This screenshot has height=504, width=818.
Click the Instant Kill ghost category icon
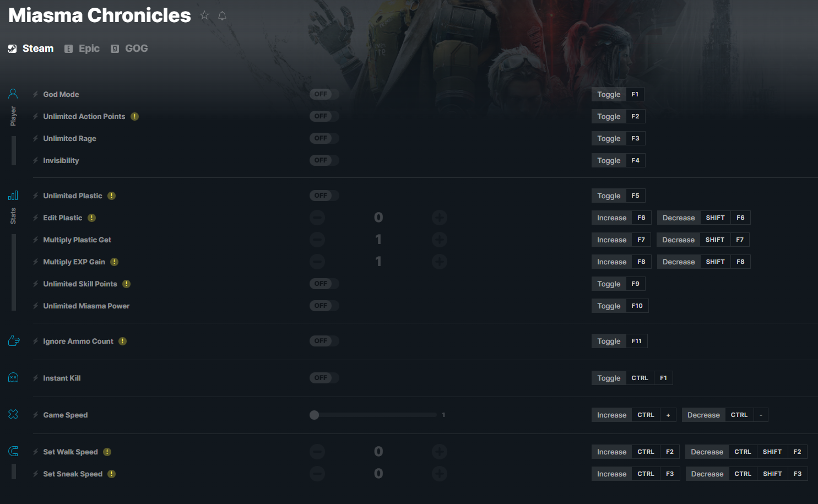point(13,378)
